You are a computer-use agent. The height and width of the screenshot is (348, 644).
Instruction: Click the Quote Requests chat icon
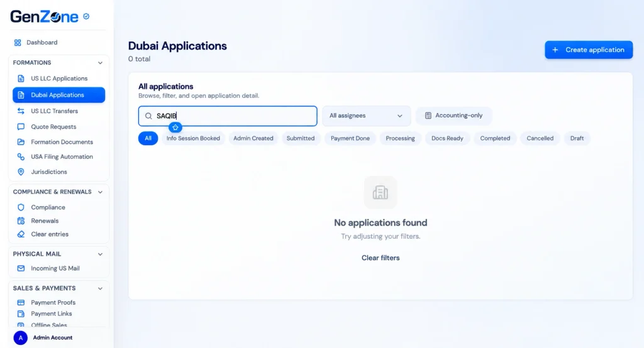21,127
